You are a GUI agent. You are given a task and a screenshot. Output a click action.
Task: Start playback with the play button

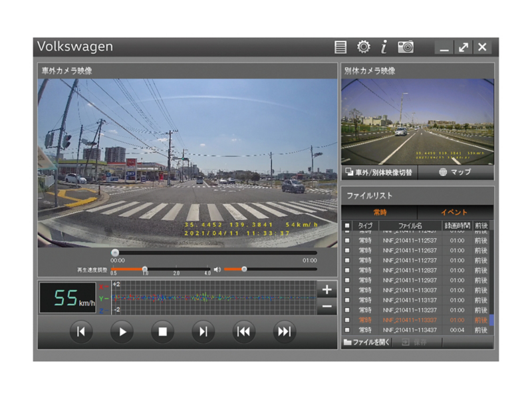(x=122, y=331)
